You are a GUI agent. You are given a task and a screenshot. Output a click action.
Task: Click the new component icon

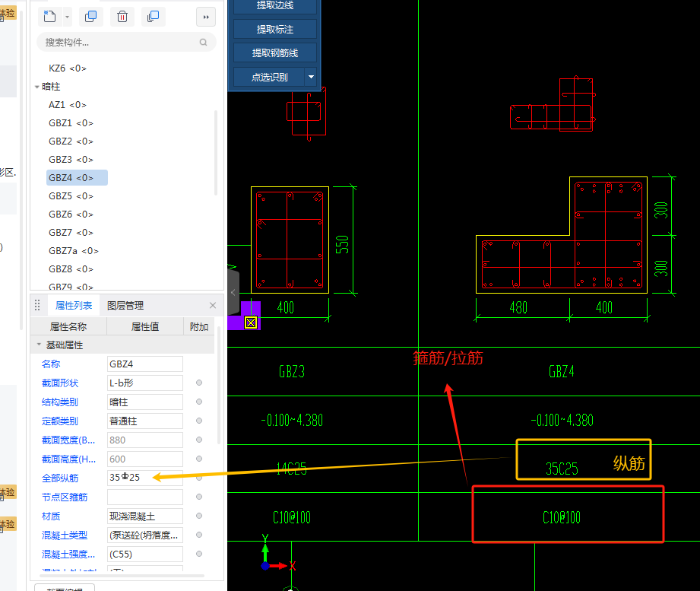coord(50,17)
